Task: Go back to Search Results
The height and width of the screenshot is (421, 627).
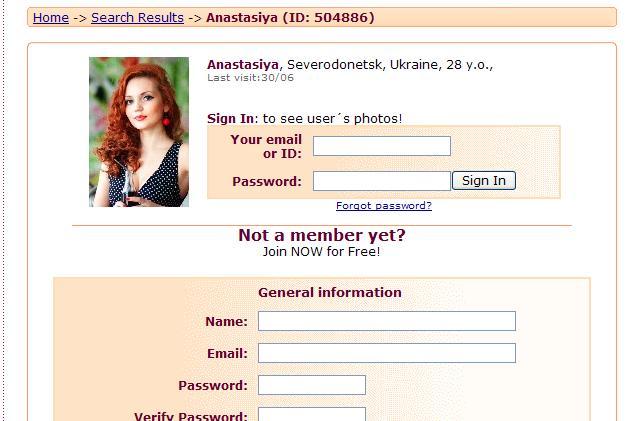Action: tap(138, 18)
